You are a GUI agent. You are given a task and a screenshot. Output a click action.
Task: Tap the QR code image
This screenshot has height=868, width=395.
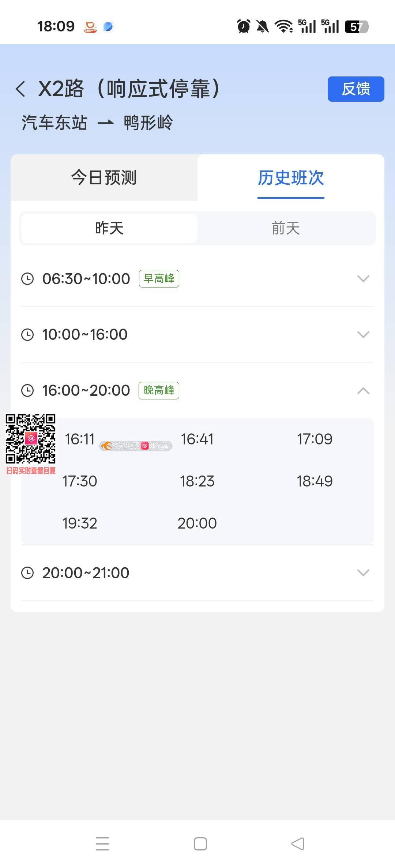point(30,439)
